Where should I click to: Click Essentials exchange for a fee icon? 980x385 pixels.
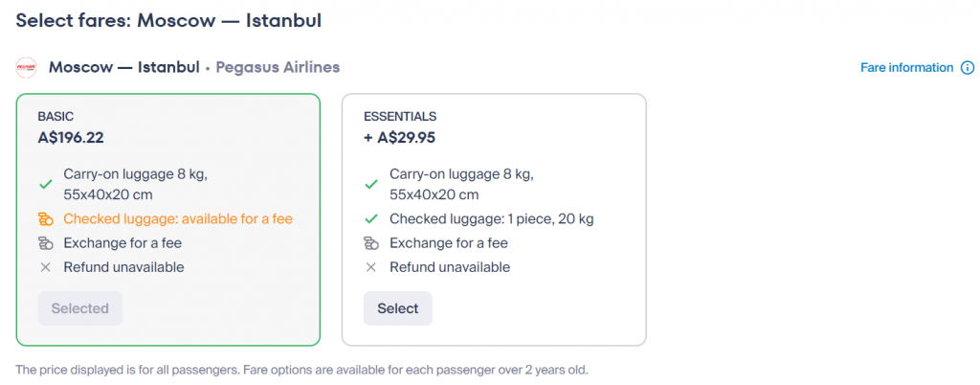pyautogui.click(x=371, y=243)
